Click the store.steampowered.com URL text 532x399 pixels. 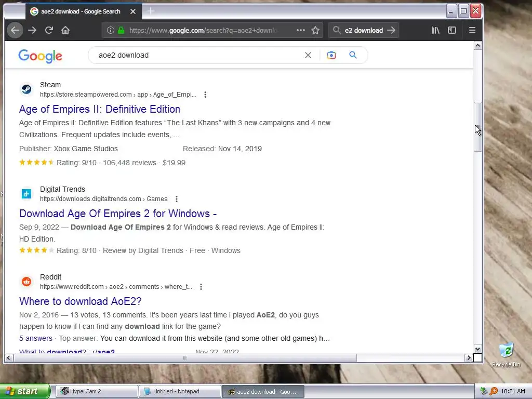tap(118, 95)
